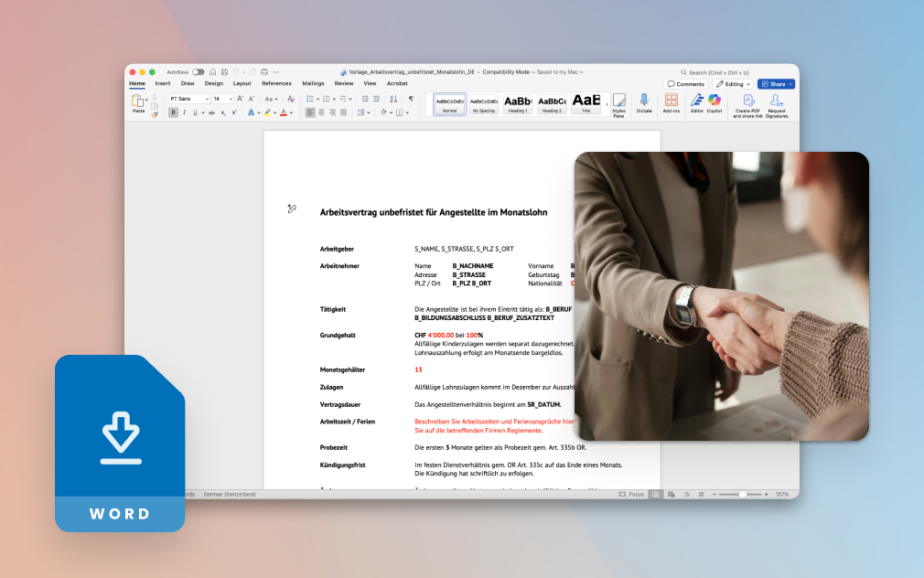Screen dimensions: 924x578
Task: Select the References tab
Action: pos(276,83)
